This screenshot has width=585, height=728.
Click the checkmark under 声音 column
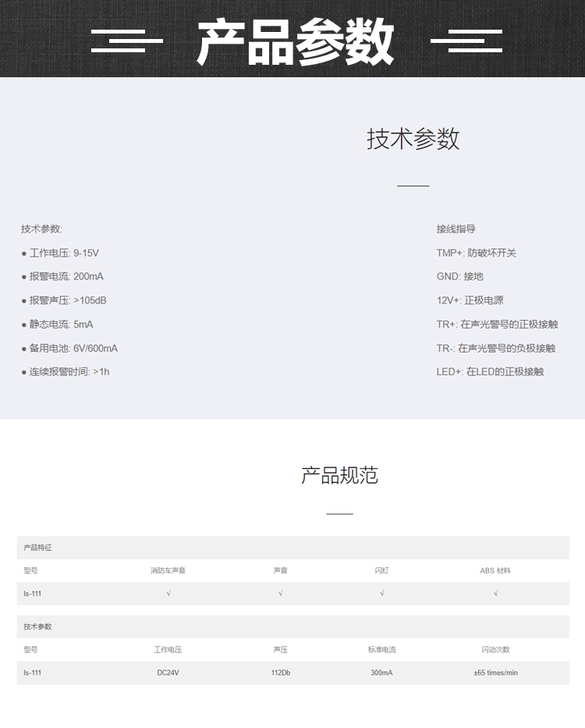[280, 594]
